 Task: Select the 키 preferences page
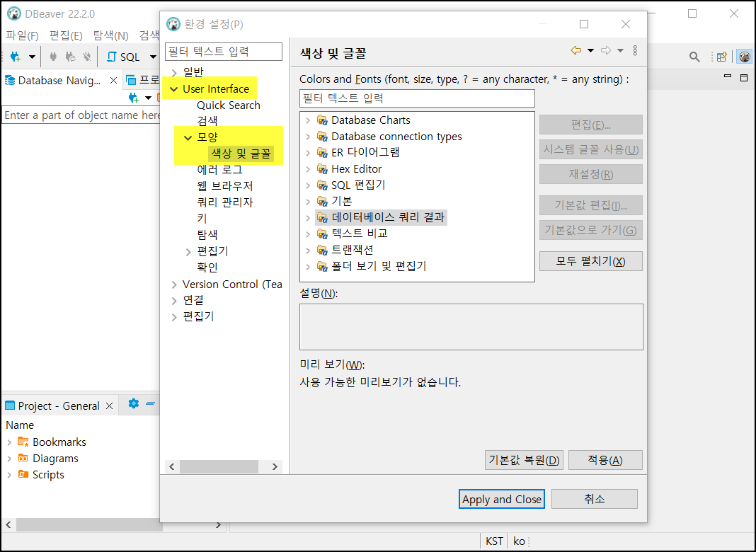tap(202, 219)
